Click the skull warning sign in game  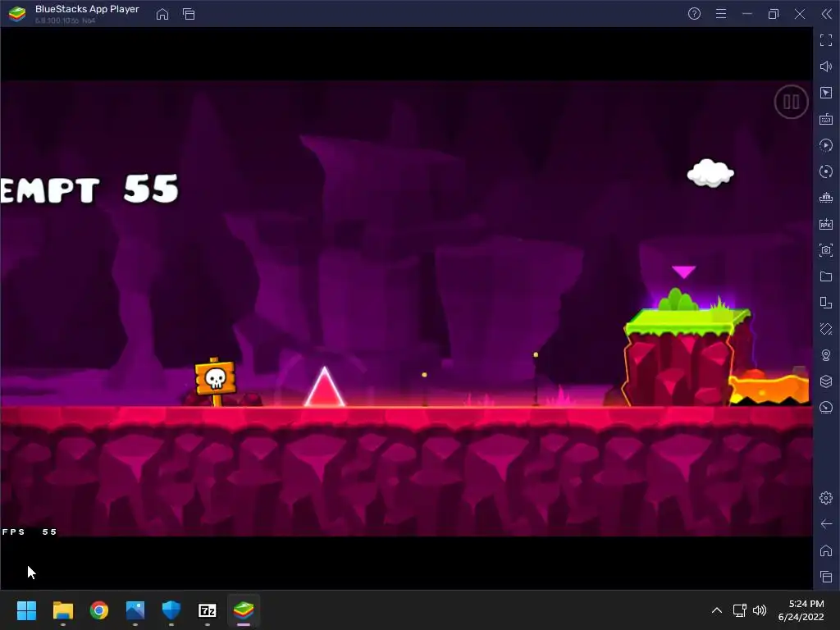point(216,380)
